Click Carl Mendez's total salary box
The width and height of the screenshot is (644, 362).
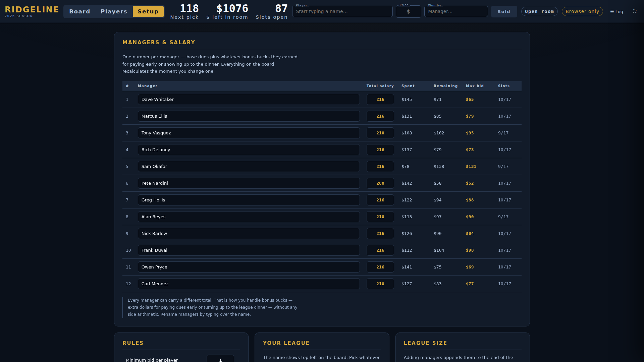(380, 284)
